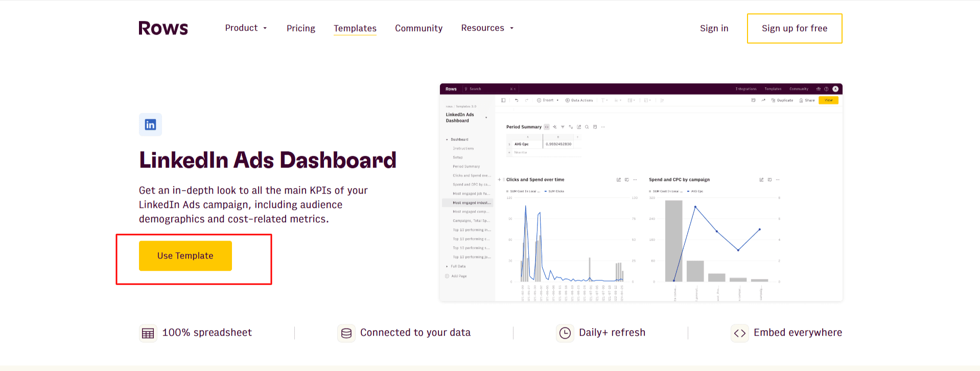980x371 pixels.
Task: Click the 'LinkedIn Ads Dashboard' page heading
Action: coord(268,160)
